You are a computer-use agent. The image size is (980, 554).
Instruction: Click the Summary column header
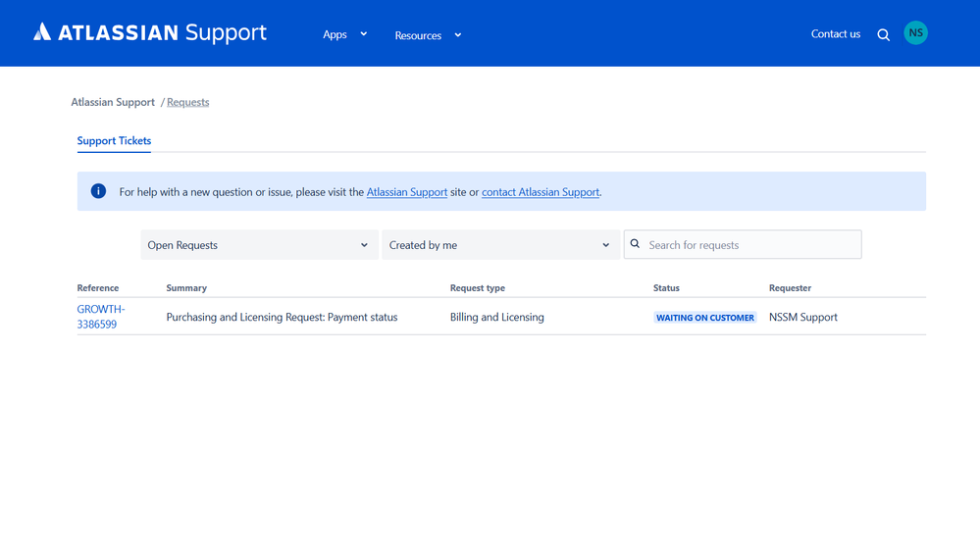coord(186,288)
